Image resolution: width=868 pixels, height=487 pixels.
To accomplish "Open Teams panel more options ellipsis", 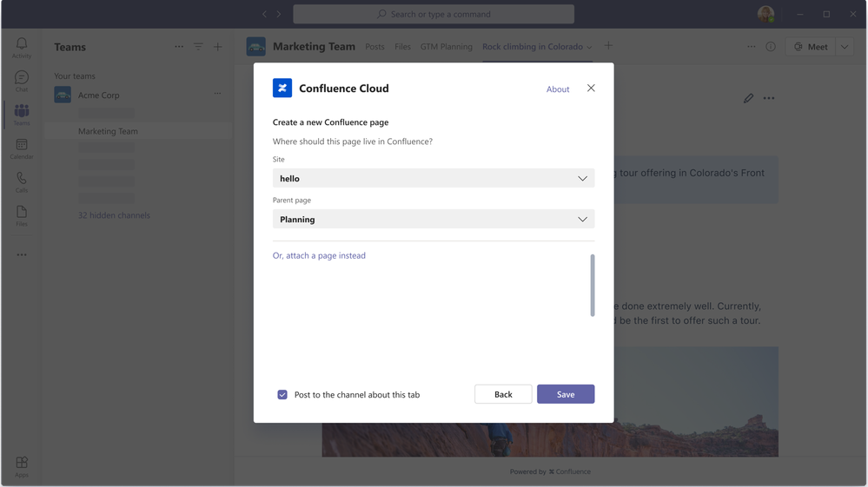I will pos(179,47).
